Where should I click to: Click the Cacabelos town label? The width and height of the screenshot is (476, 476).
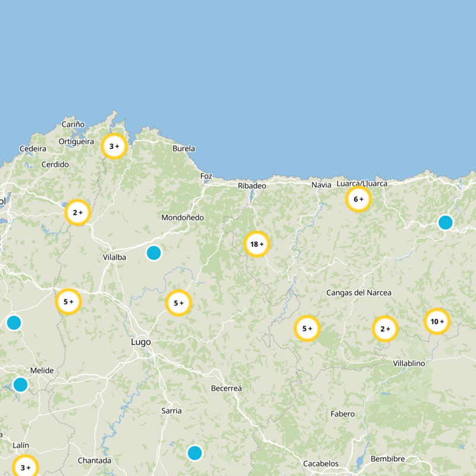tap(321, 464)
